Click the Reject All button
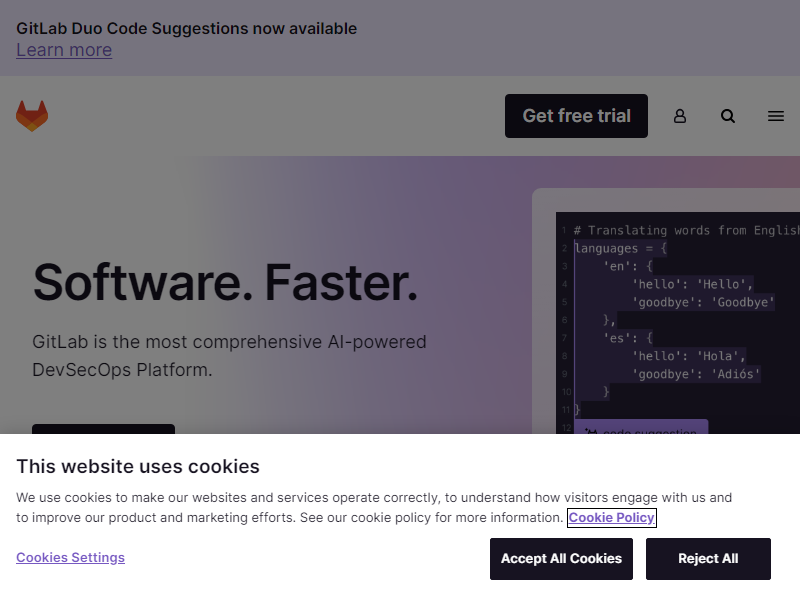Screen dimensions: 800x600 (x=708, y=559)
